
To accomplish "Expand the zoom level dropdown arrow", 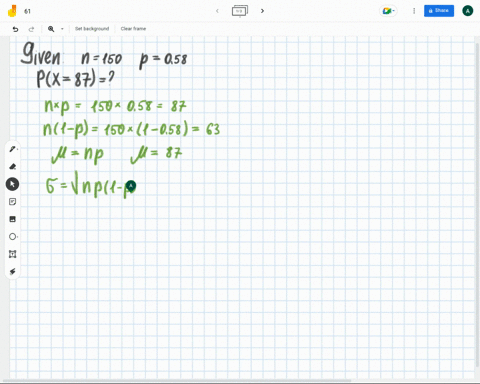I will tap(62, 29).
